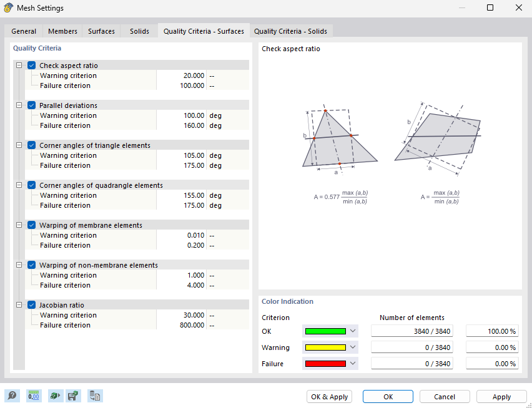The image size is (532, 408).
Task: Select the save settings as default icon
Action: click(x=73, y=396)
